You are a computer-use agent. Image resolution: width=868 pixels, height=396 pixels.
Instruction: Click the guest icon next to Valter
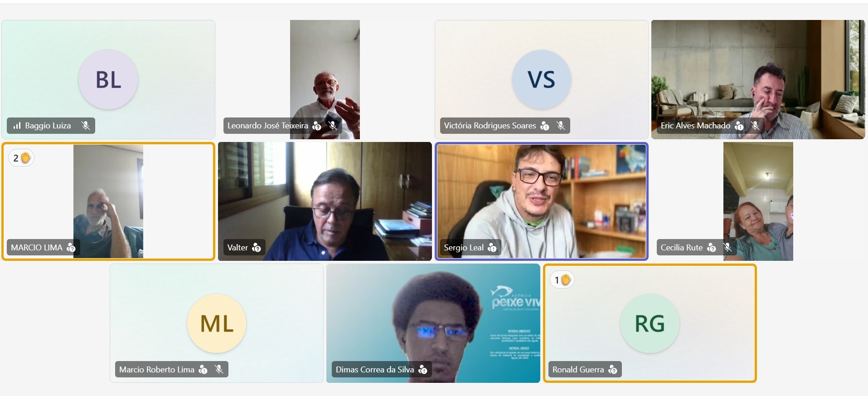pos(257,247)
